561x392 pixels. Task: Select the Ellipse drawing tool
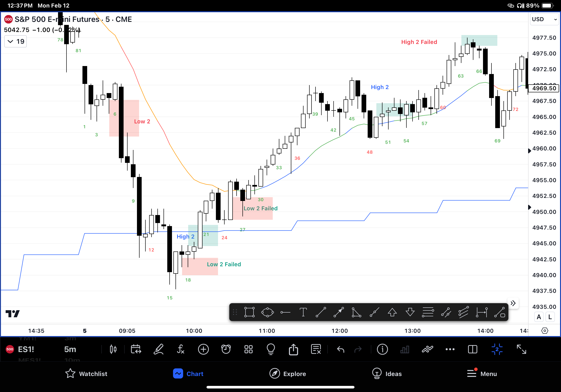268,312
